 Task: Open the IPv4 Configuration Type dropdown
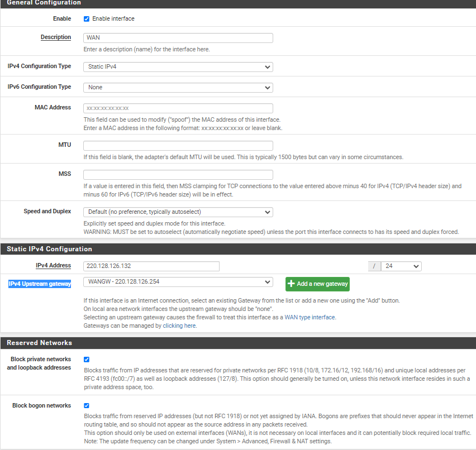click(x=178, y=67)
